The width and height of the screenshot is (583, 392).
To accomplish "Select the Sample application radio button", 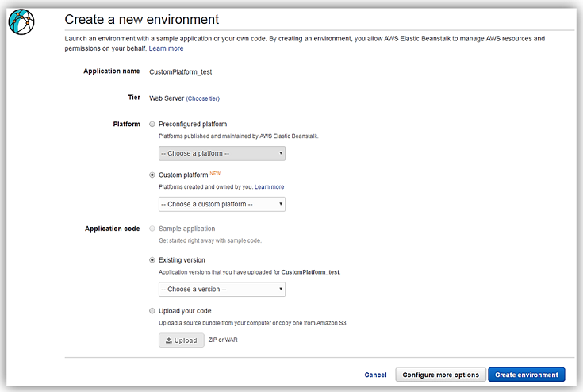I will tap(152, 229).
